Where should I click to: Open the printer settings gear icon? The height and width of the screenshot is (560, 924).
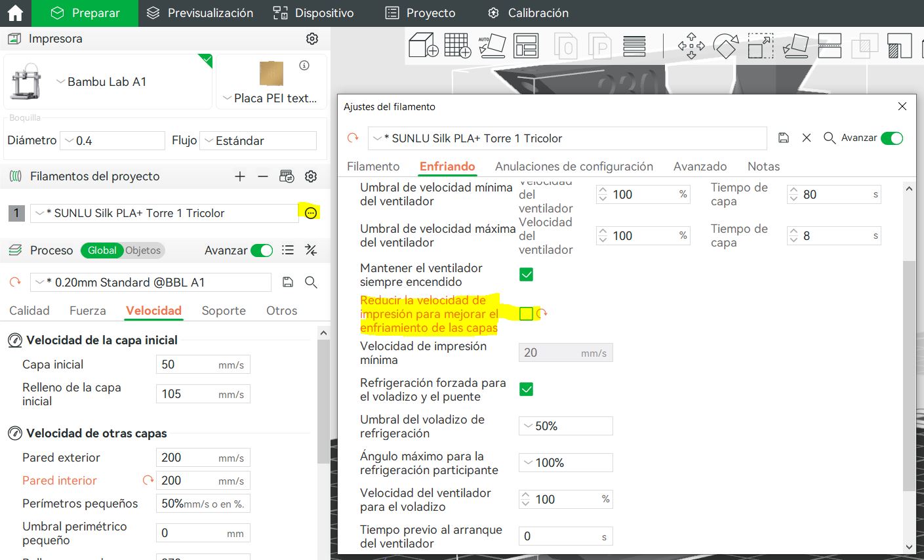point(312,39)
